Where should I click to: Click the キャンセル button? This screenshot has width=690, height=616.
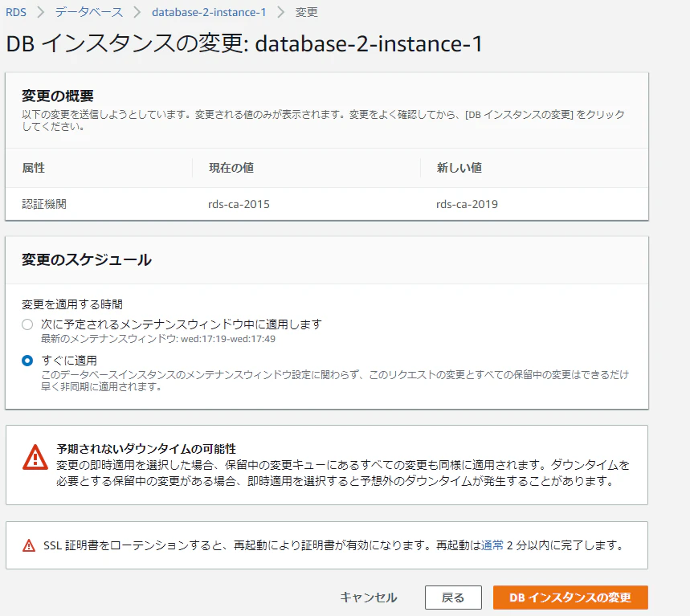click(x=369, y=598)
